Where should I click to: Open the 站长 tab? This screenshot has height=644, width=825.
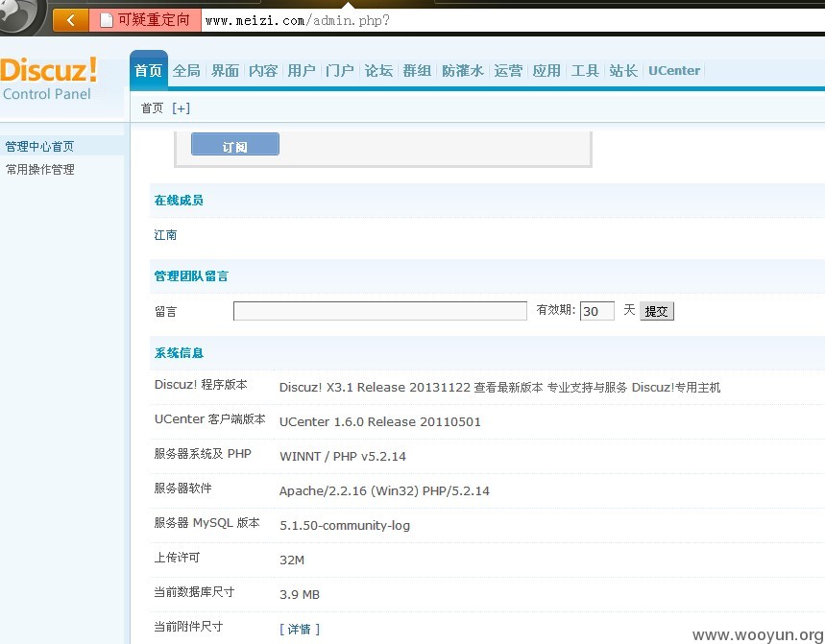[x=623, y=70]
